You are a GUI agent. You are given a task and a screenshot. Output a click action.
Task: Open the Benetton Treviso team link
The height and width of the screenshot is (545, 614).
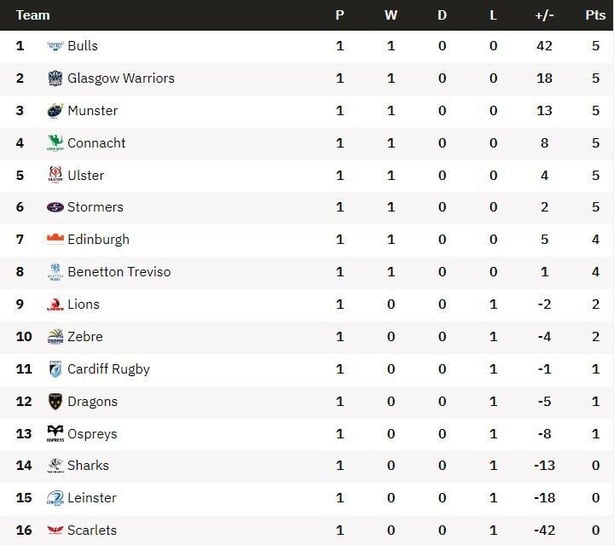click(x=119, y=272)
